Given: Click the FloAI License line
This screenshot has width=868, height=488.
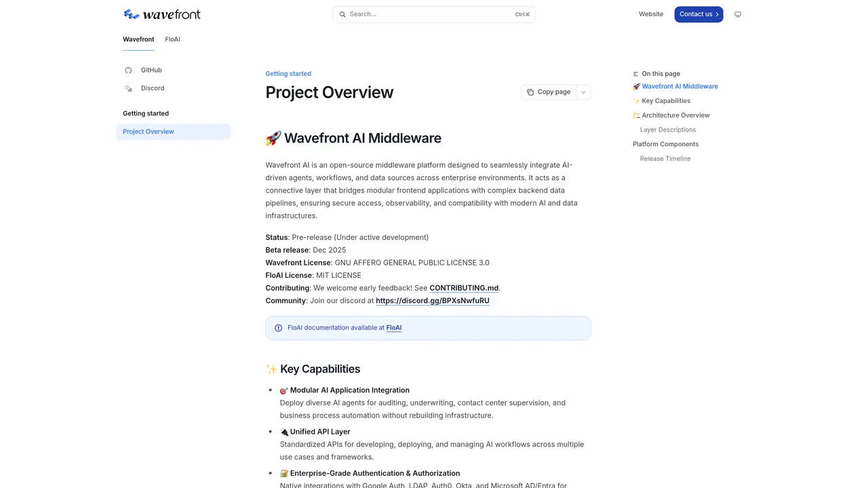Looking at the screenshot, I should pyautogui.click(x=313, y=276).
